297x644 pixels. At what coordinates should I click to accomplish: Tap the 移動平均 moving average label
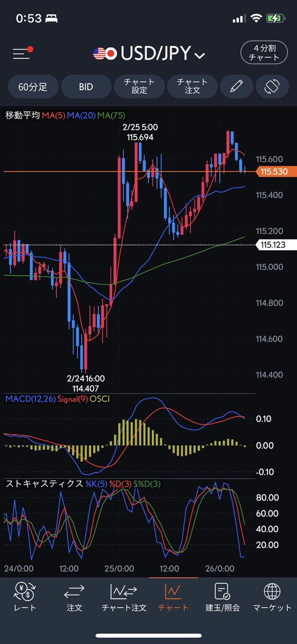click(23, 115)
